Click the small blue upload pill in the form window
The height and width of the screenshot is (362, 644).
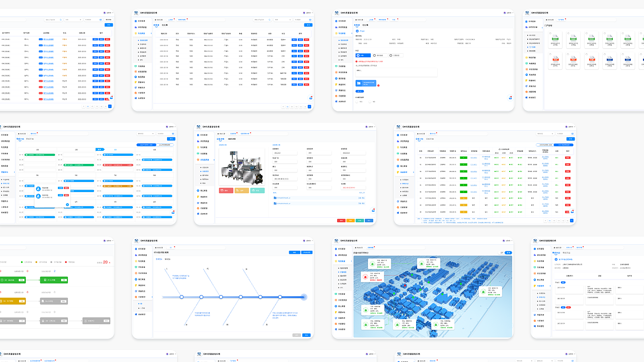(x=360, y=91)
